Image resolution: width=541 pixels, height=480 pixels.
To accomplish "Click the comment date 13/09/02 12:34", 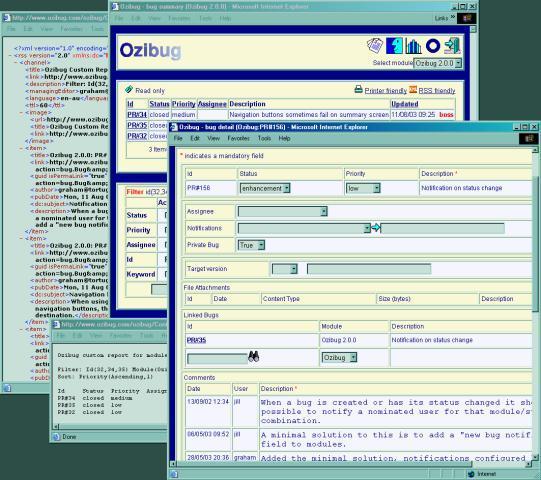I will tap(208, 402).
